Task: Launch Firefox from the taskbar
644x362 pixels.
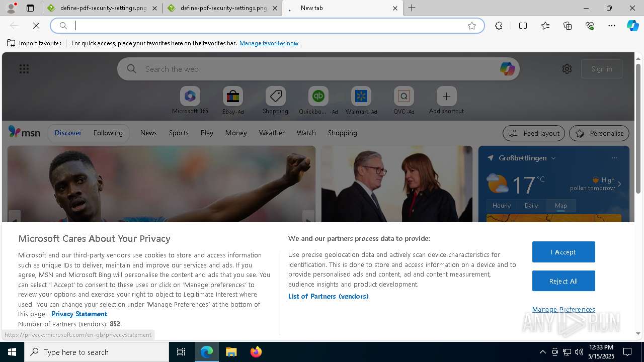Action: [256, 352]
